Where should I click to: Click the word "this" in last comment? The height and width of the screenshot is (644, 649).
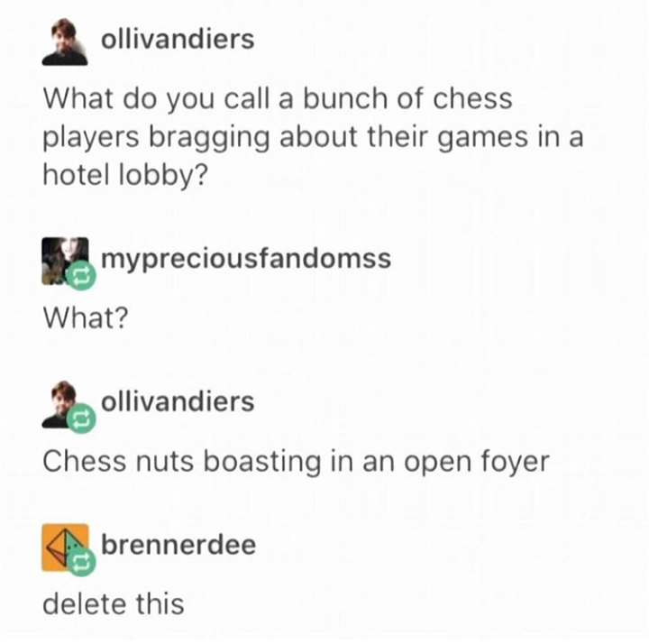[x=160, y=604]
